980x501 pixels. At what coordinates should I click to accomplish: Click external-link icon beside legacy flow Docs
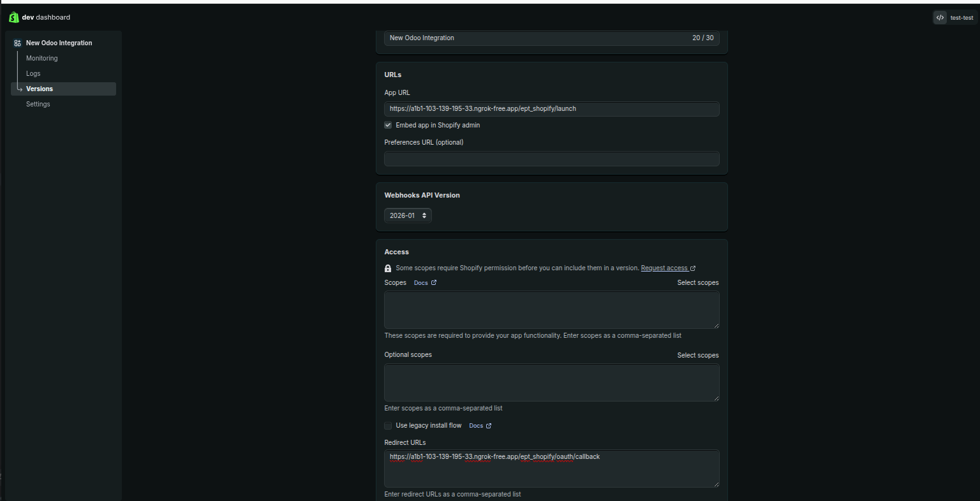click(489, 425)
